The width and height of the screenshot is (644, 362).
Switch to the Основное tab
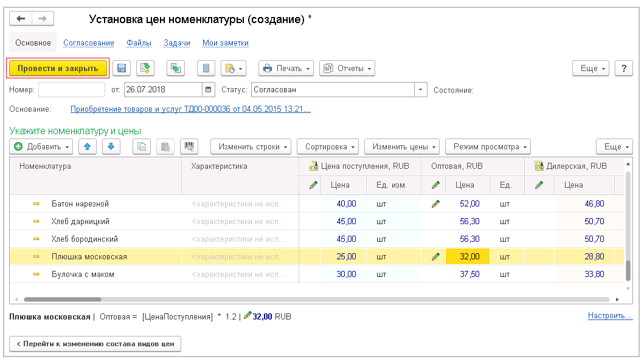click(33, 43)
